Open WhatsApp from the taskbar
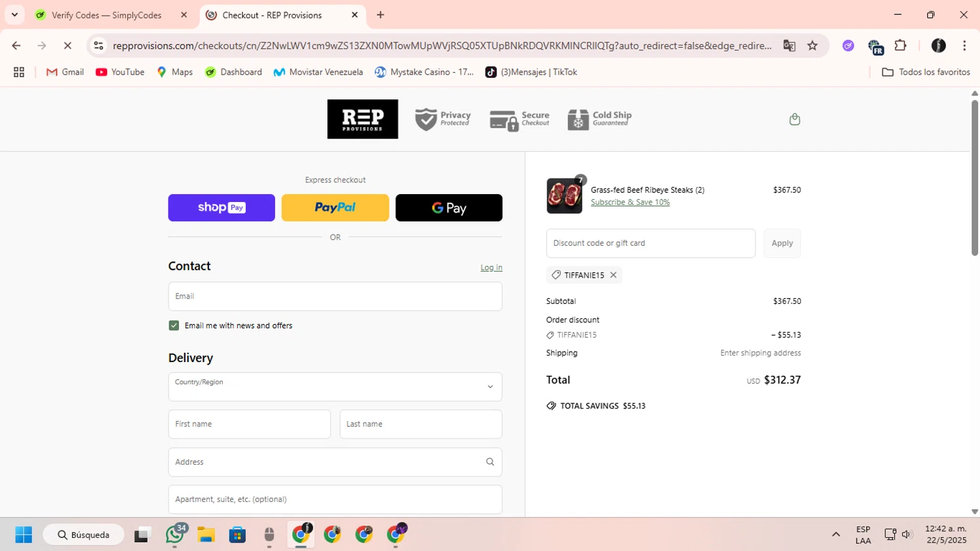This screenshot has height=551, width=980. (x=175, y=535)
